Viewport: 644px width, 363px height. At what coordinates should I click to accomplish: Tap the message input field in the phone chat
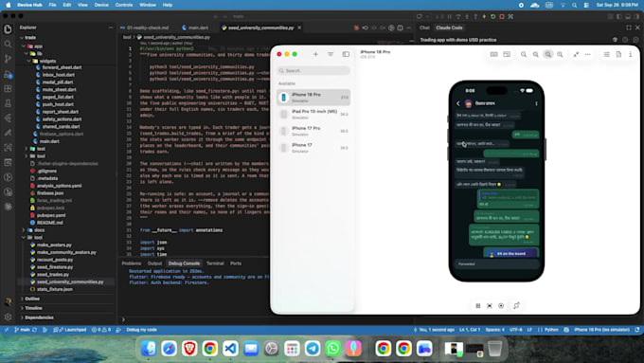pyautogui.click(x=496, y=263)
